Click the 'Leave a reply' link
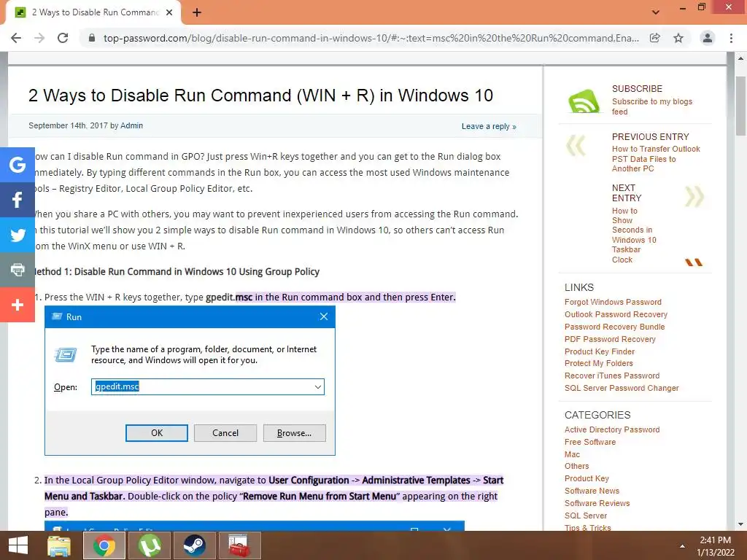747x560 pixels. point(489,126)
